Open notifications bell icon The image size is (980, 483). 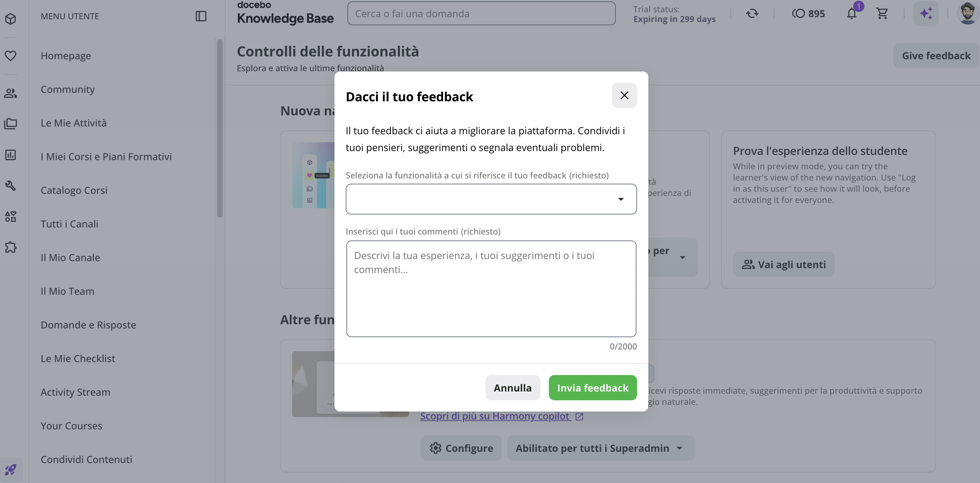(851, 14)
